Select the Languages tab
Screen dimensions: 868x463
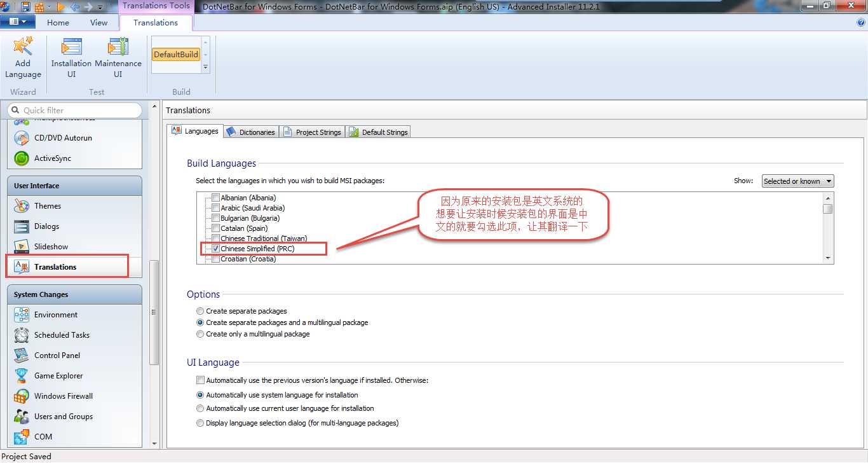pos(195,131)
